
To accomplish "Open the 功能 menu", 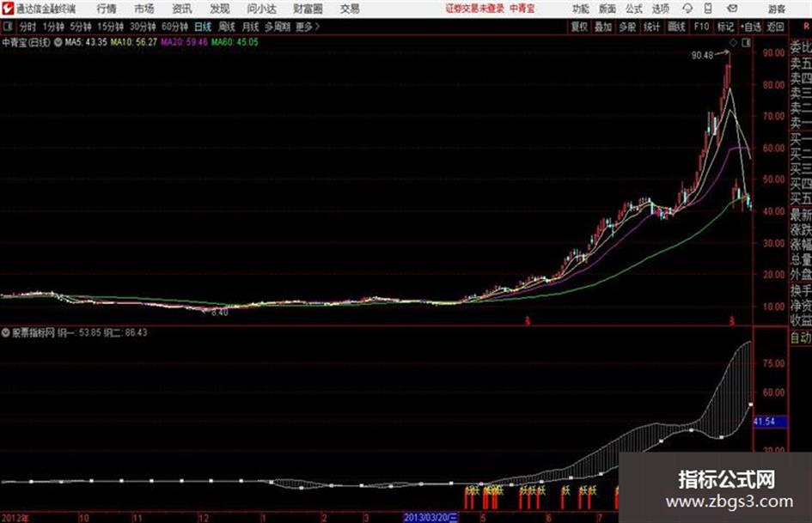I will point(581,9).
